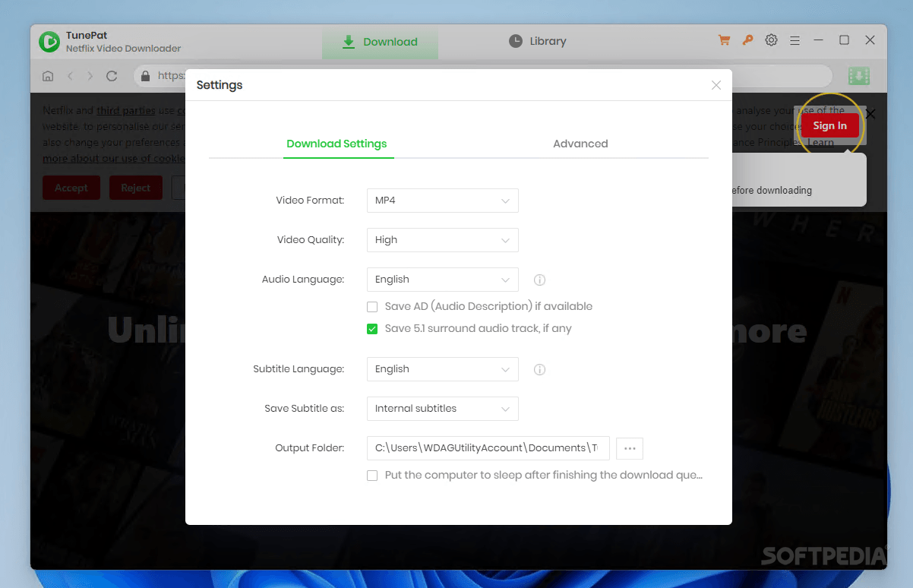913x588 pixels.
Task: Click the browser forward arrow
Action: click(x=90, y=76)
